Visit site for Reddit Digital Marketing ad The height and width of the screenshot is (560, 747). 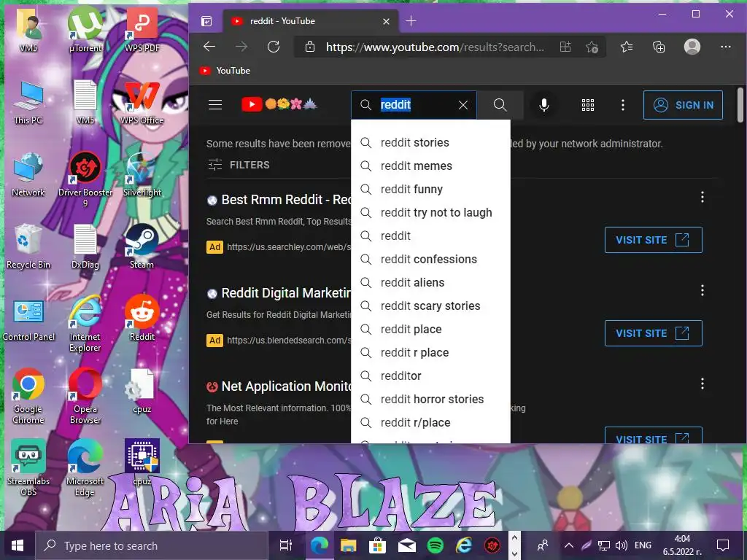coord(653,333)
